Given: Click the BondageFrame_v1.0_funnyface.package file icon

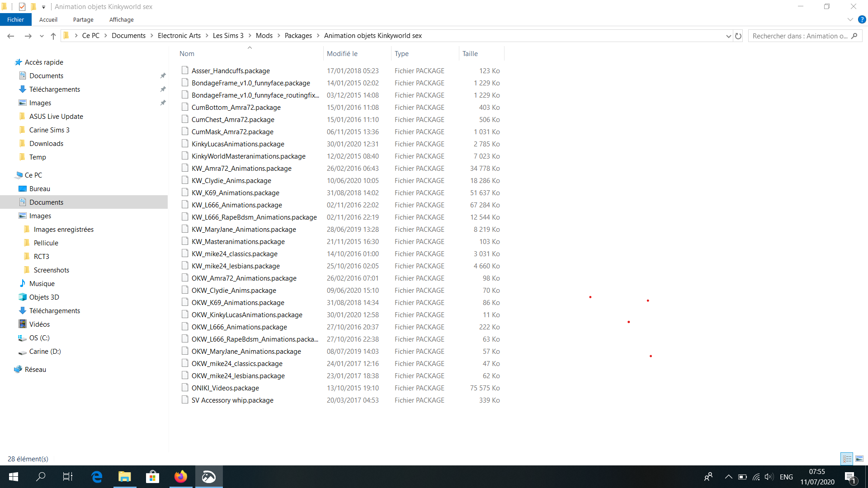Looking at the screenshot, I should tap(185, 83).
